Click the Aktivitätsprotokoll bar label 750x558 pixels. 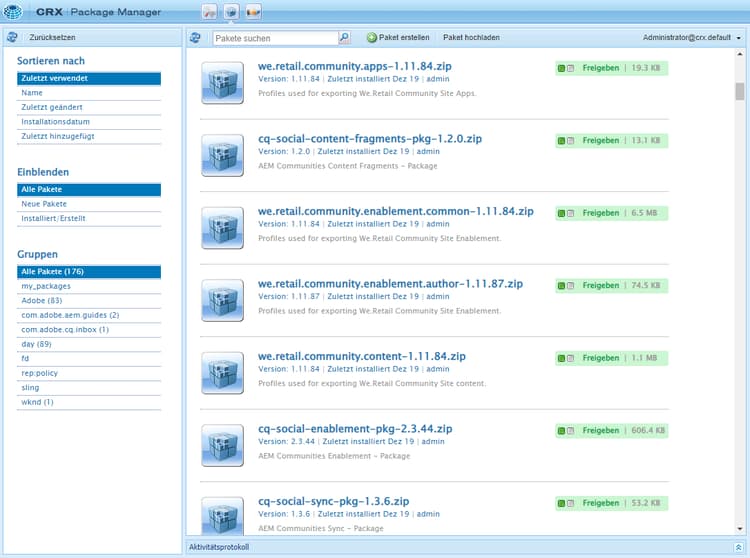click(x=219, y=547)
